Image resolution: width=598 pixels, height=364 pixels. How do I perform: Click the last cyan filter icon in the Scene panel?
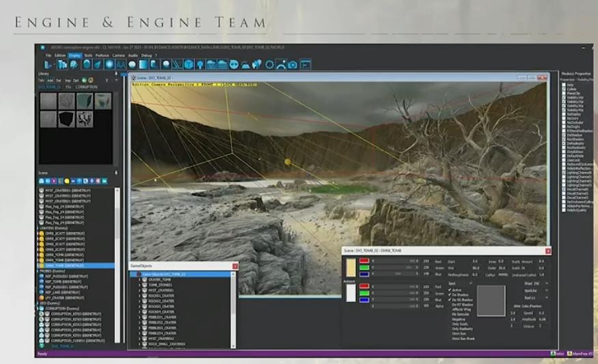pyautogui.click(x=104, y=181)
